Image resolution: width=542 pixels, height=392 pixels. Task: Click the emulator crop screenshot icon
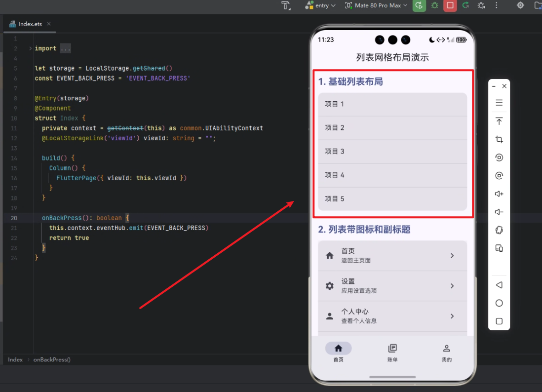[x=499, y=139]
